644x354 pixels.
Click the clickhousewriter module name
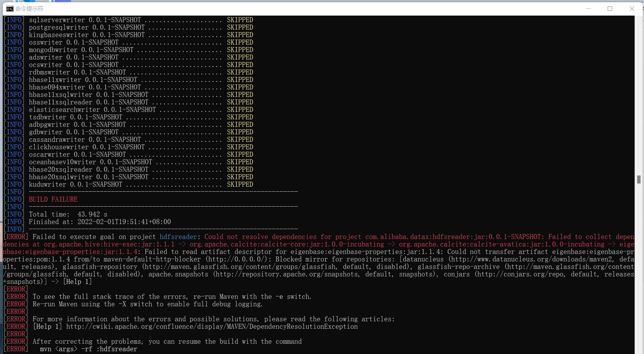click(59, 147)
